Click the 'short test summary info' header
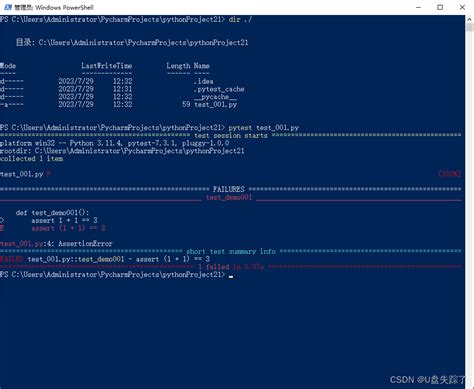Screen dimensions: 474x389 point(231,251)
